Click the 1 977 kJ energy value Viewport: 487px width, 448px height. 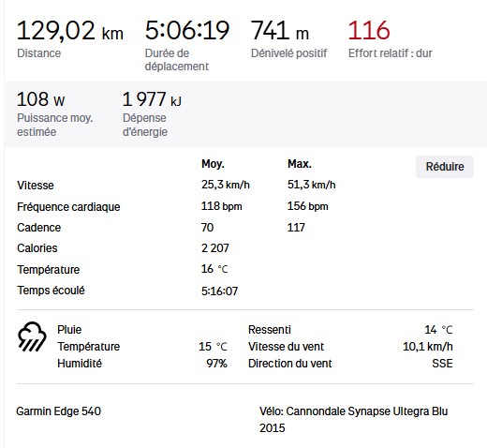click(152, 99)
